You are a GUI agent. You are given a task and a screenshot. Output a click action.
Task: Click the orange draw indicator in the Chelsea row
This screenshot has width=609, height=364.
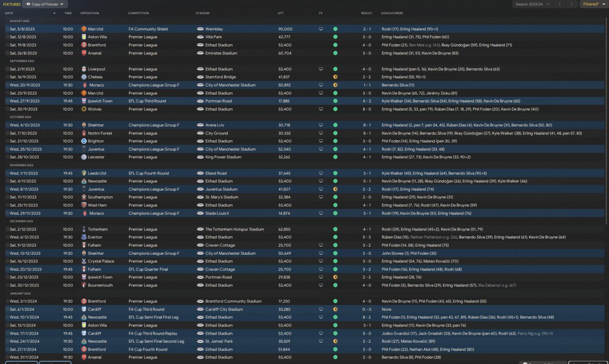(x=335, y=77)
